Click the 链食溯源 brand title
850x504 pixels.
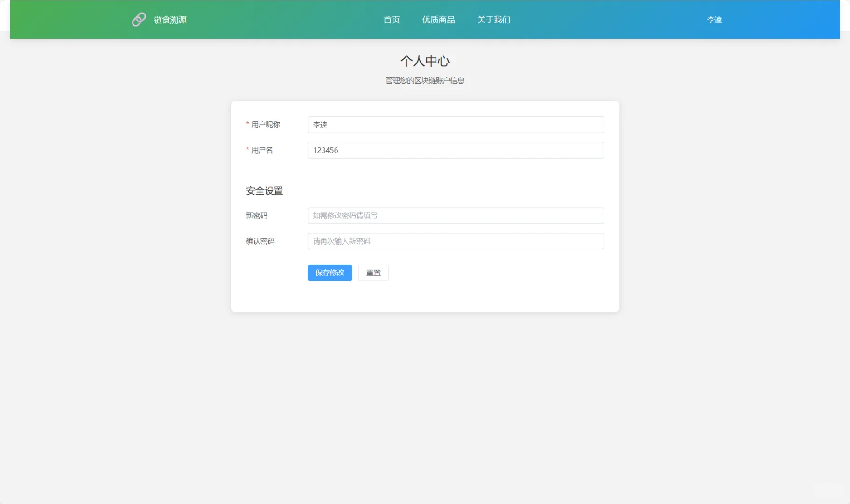pos(170,20)
